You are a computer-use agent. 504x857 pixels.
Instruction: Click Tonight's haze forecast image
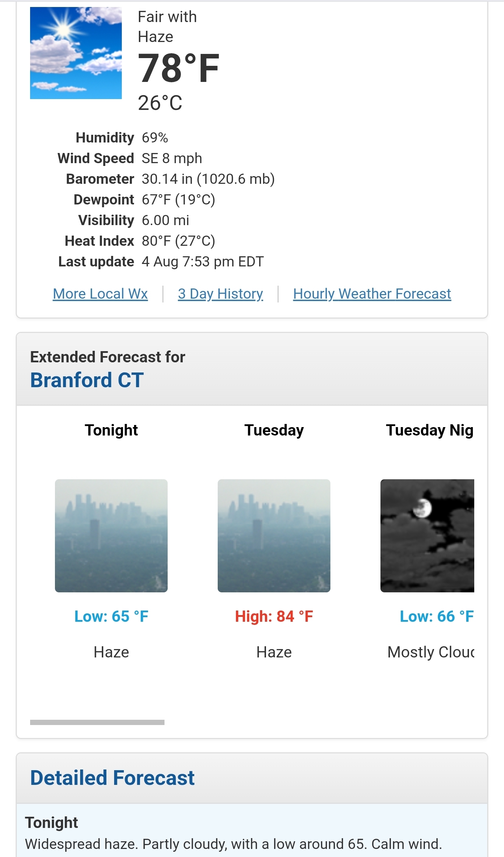tap(111, 536)
